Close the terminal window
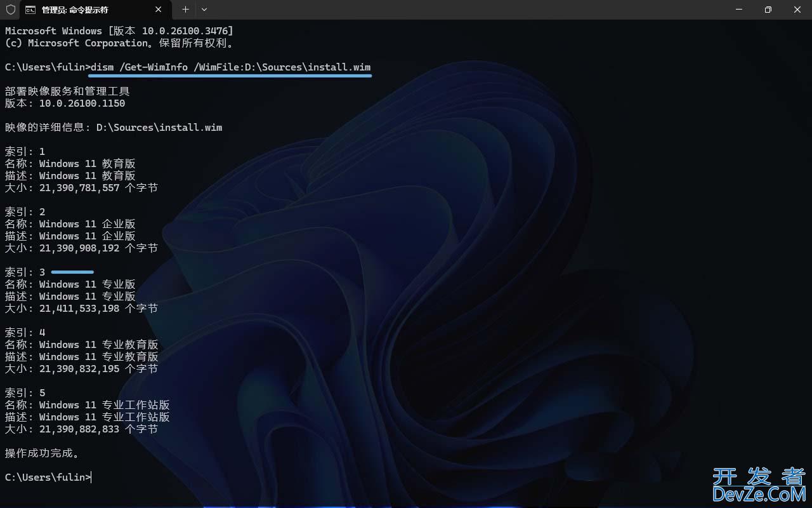 [x=797, y=10]
